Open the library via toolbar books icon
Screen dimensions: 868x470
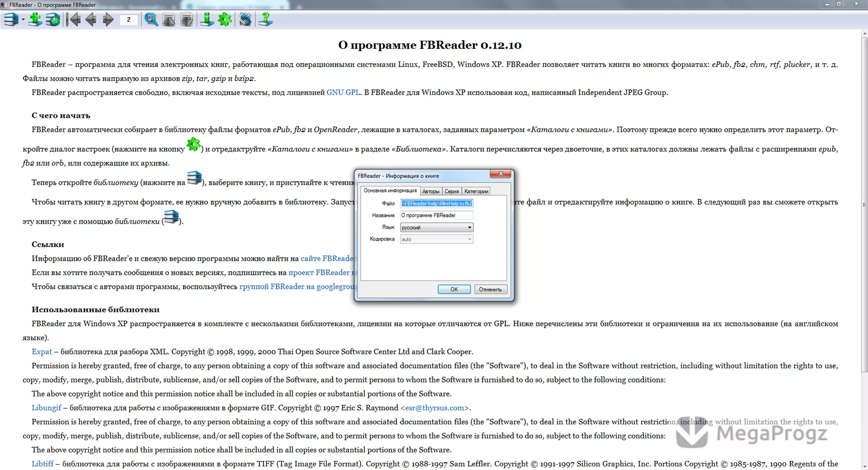11,20
